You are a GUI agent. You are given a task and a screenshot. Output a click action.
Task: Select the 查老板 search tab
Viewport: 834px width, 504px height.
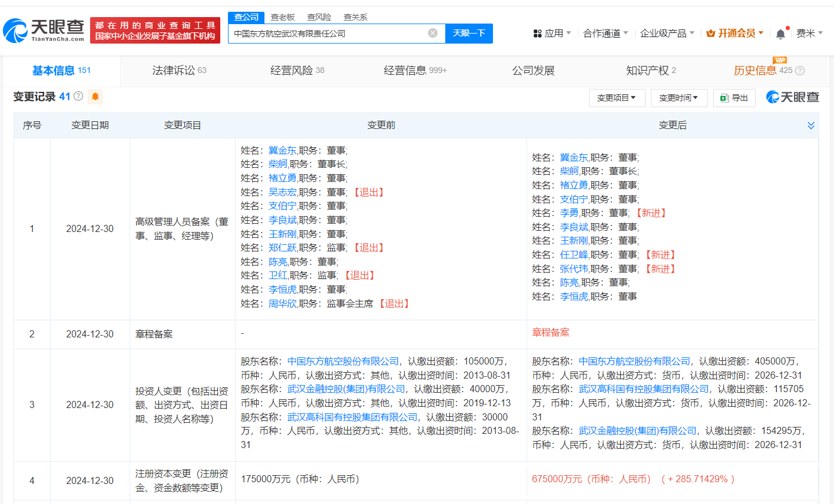[x=283, y=17]
